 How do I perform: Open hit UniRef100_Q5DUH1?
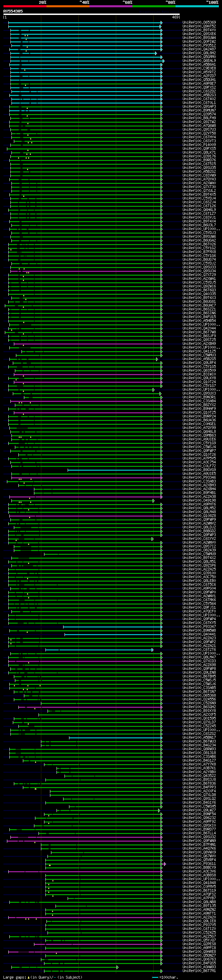[x=199, y=80]
